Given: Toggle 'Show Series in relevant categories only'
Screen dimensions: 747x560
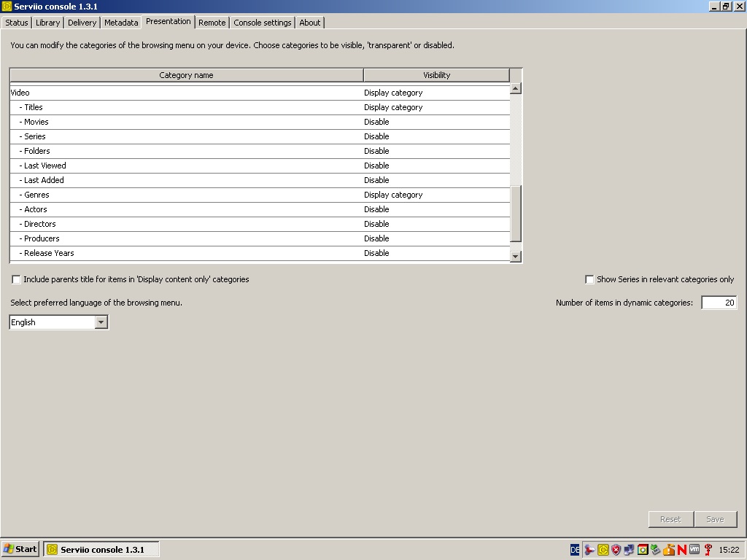Looking at the screenshot, I should [x=589, y=279].
